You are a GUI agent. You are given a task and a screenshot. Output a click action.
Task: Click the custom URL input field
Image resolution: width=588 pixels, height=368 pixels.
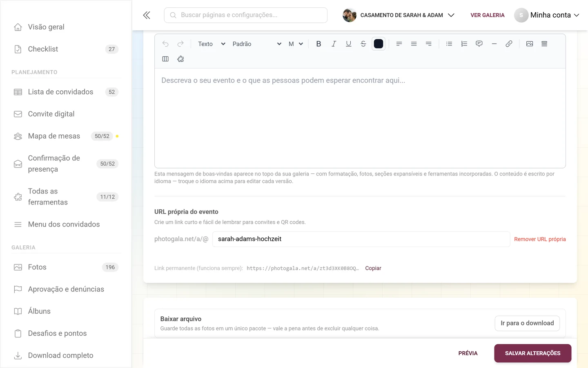pyautogui.click(x=361, y=239)
